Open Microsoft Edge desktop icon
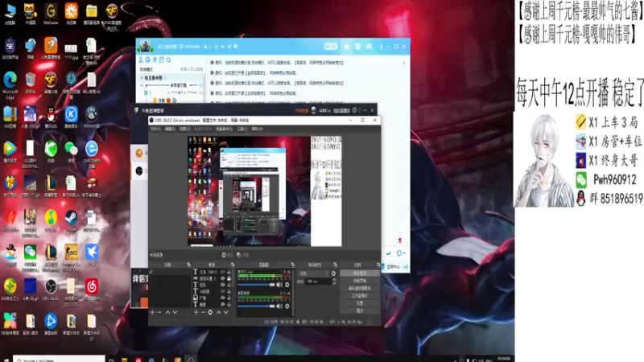Image resolution: width=644 pixels, height=362 pixels. 10,82
